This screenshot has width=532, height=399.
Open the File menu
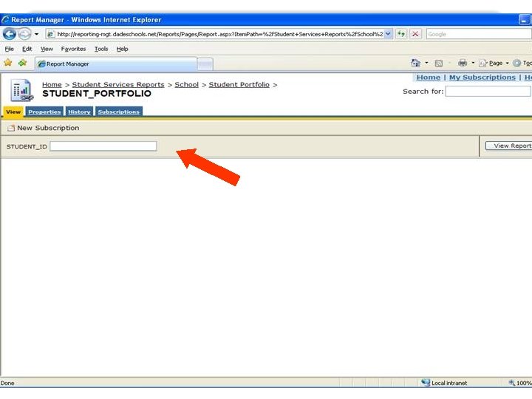pos(9,49)
